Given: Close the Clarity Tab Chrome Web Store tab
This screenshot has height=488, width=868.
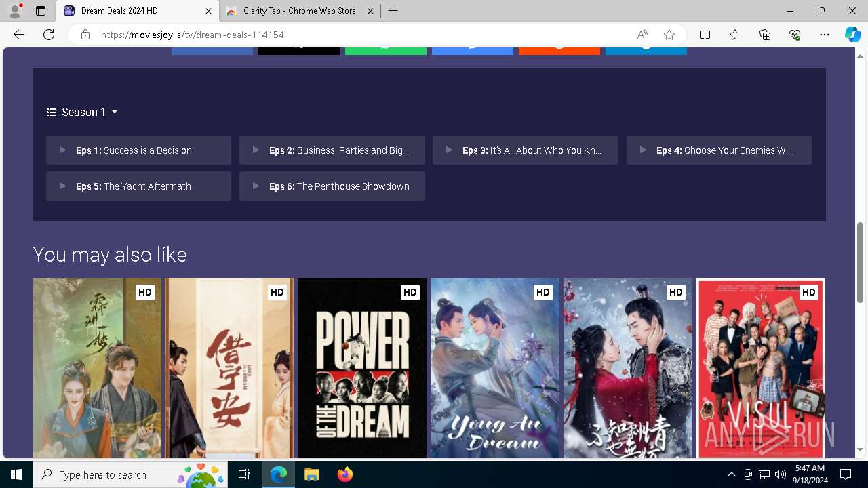Looking at the screenshot, I should pos(370,11).
